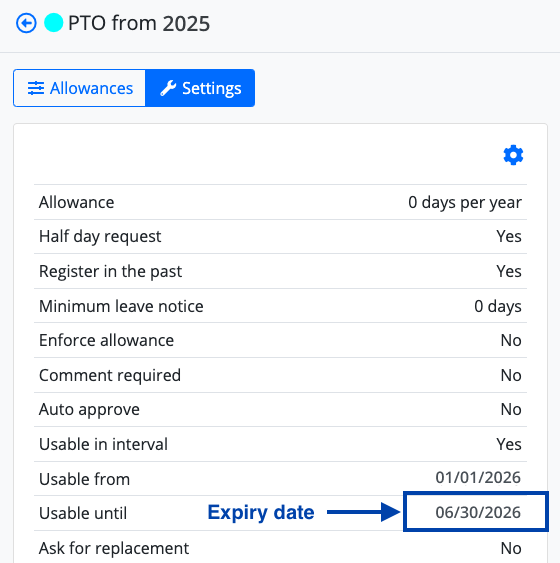Click the Enforce allowance No value
The width and height of the screenshot is (560, 563).
coord(511,340)
